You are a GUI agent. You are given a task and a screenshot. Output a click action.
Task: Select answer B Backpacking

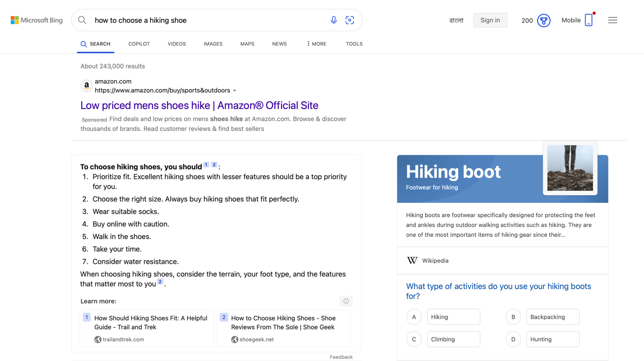[x=552, y=317]
